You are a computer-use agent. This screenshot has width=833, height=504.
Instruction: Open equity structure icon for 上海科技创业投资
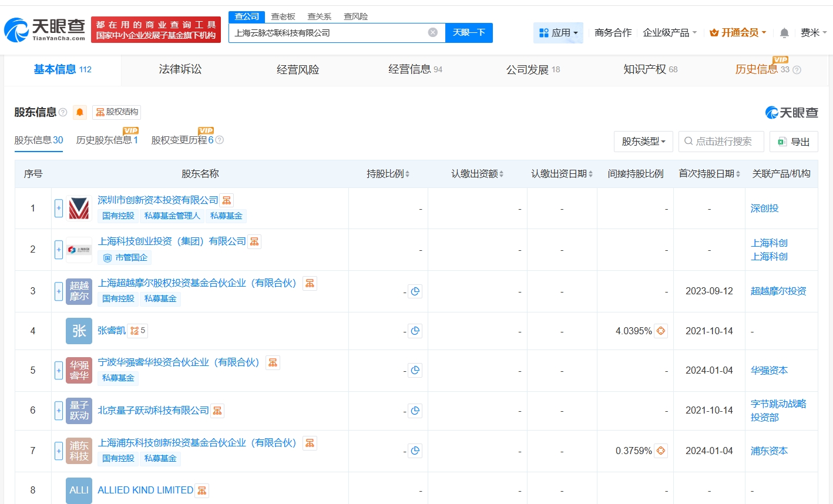point(254,241)
